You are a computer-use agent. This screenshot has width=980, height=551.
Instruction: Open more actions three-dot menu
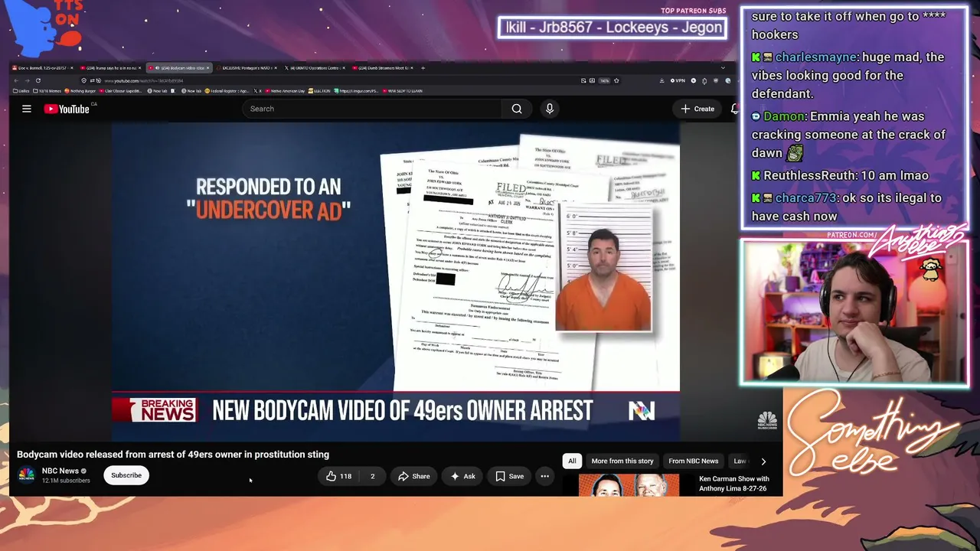click(545, 476)
